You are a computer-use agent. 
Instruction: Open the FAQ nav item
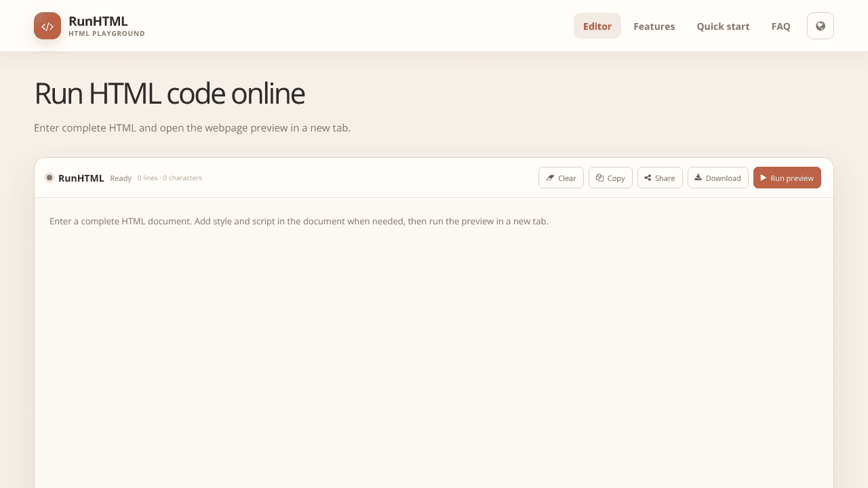[x=781, y=26]
